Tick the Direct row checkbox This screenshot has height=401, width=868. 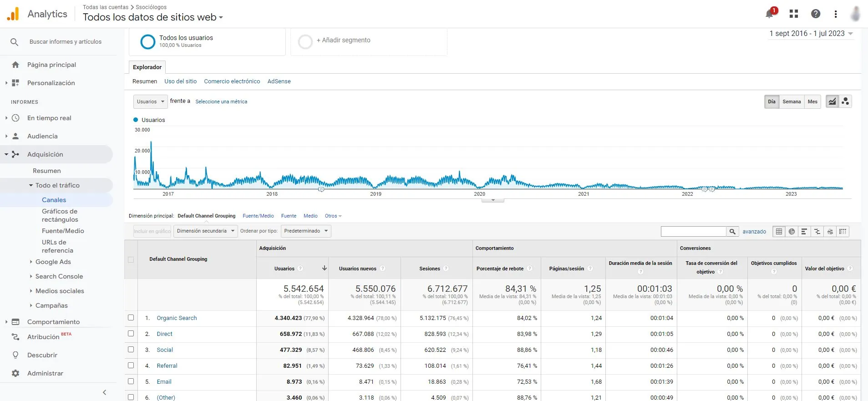click(x=131, y=334)
